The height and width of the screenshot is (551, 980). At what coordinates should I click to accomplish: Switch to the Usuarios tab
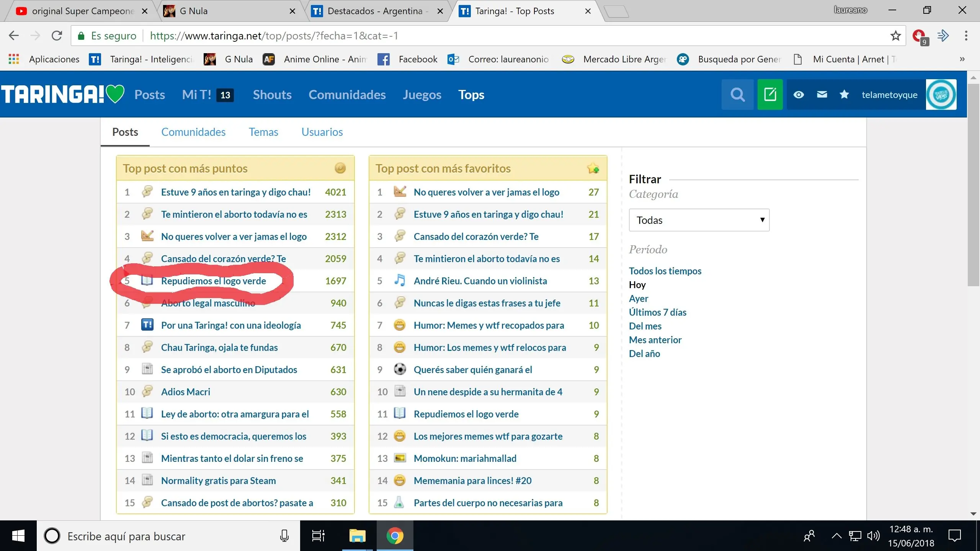[322, 132]
